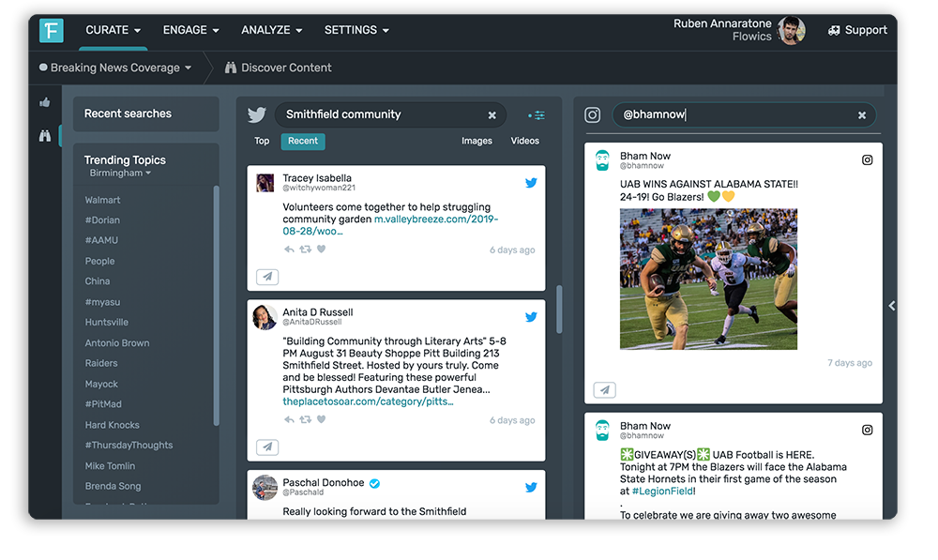
Task: Click the Flowics logo icon
Action: tap(52, 30)
